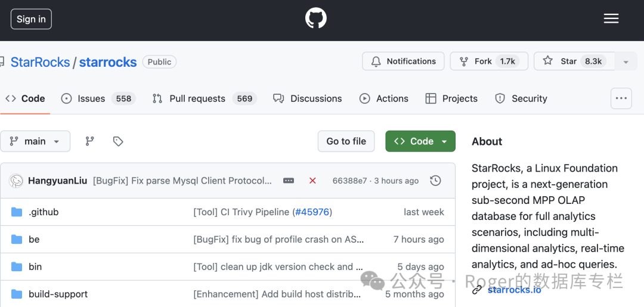
Task: Open the hamburger navigation menu
Action: pos(611,19)
